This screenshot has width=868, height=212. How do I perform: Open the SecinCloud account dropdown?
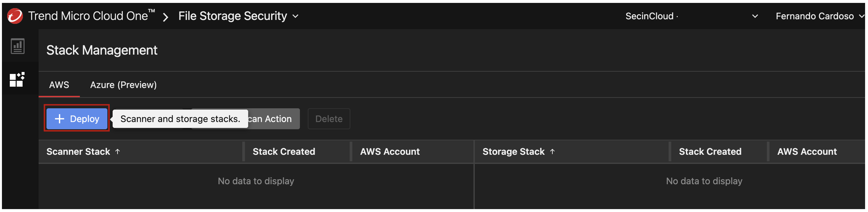pos(755,16)
